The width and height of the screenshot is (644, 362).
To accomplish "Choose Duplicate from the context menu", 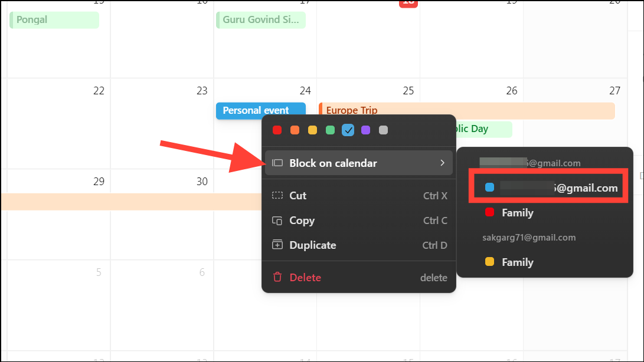I will (x=313, y=245).
